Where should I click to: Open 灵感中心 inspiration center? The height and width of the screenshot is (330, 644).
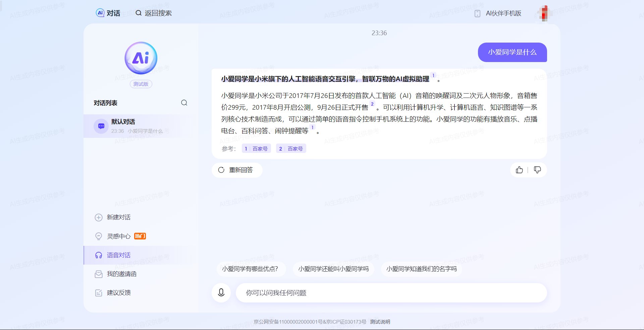tap(118, 236)
